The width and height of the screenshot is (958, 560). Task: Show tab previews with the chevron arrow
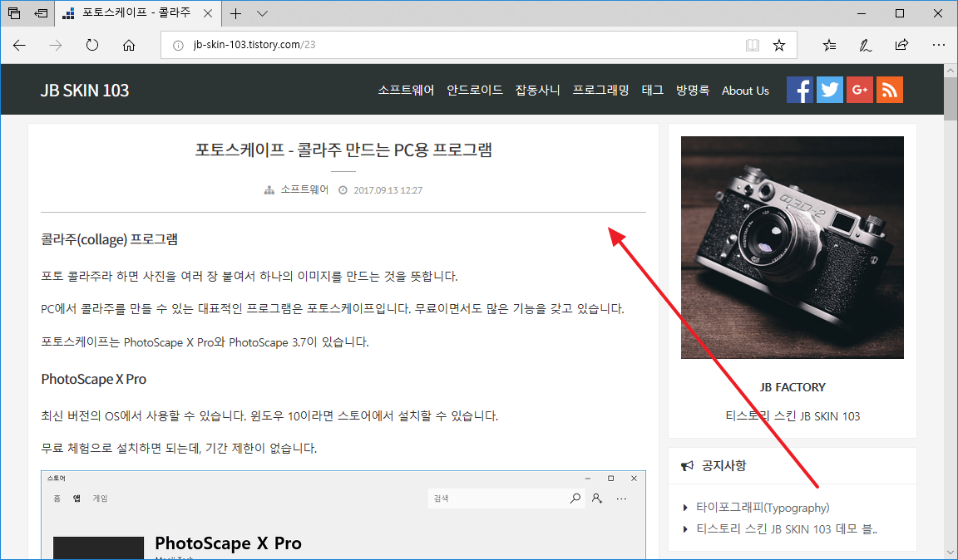[262, 13]
